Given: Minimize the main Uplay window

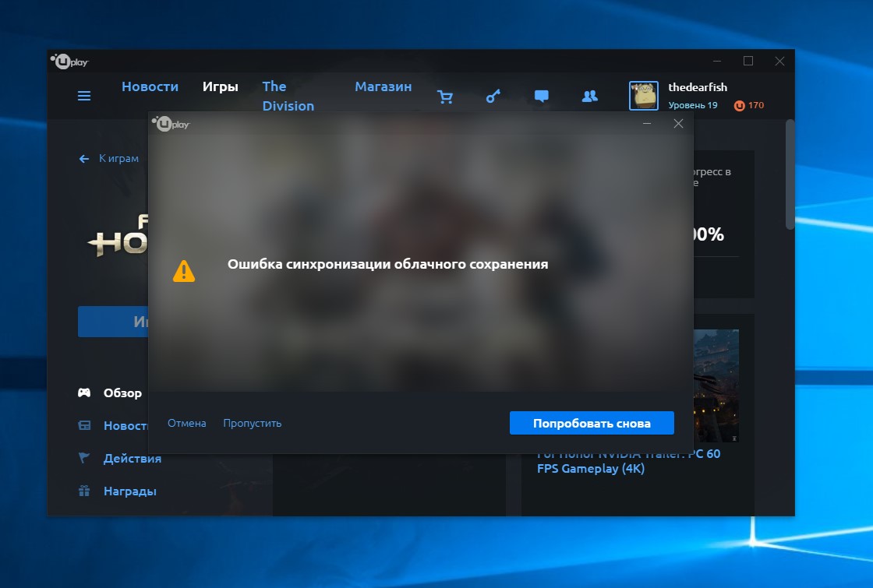Looking at the screenshot, I should point(717,62).
